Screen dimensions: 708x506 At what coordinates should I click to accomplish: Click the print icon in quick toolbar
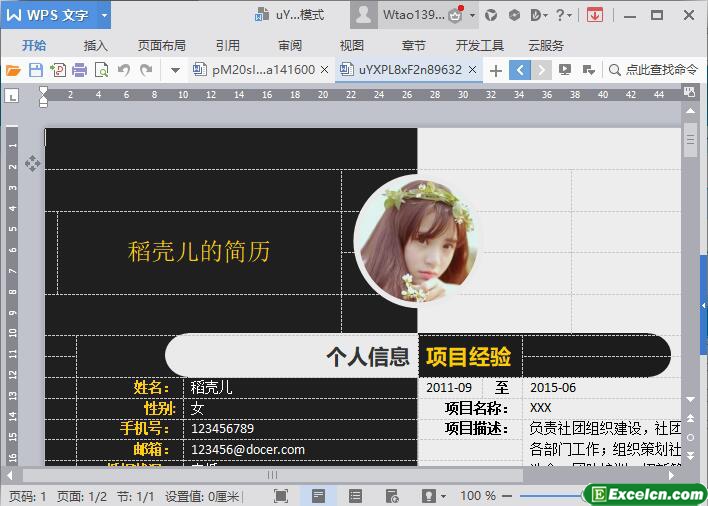[79, 70]
